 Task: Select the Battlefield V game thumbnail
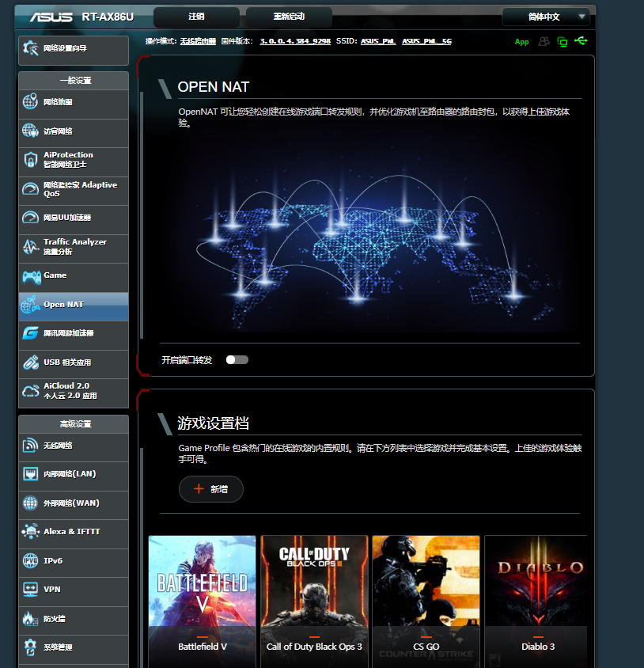click(203, 602)
